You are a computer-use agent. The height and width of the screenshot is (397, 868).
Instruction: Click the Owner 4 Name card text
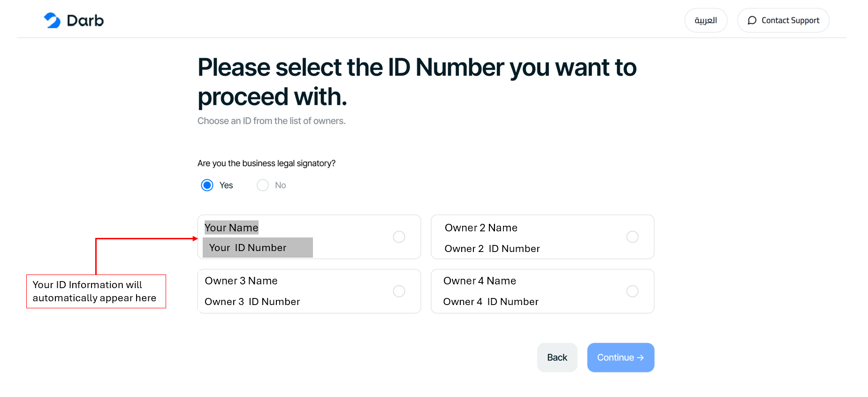coord(480,281)
